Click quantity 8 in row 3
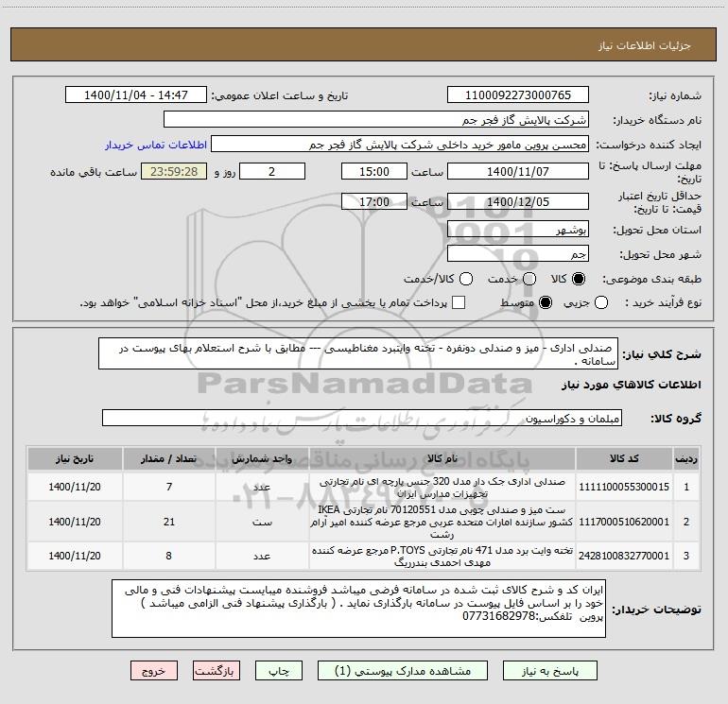728x704 pixels. (x=169, y=556)
